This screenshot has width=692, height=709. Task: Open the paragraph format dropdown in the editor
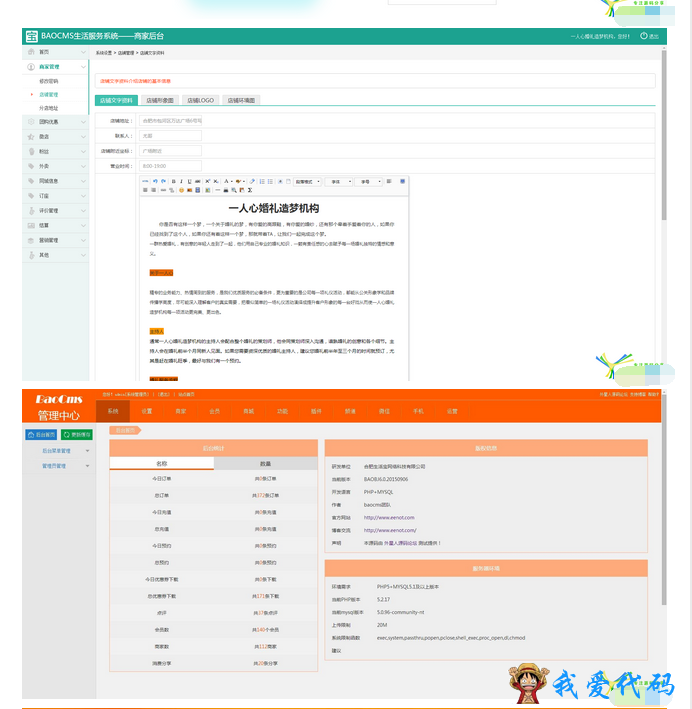click(x=308, y=181)
